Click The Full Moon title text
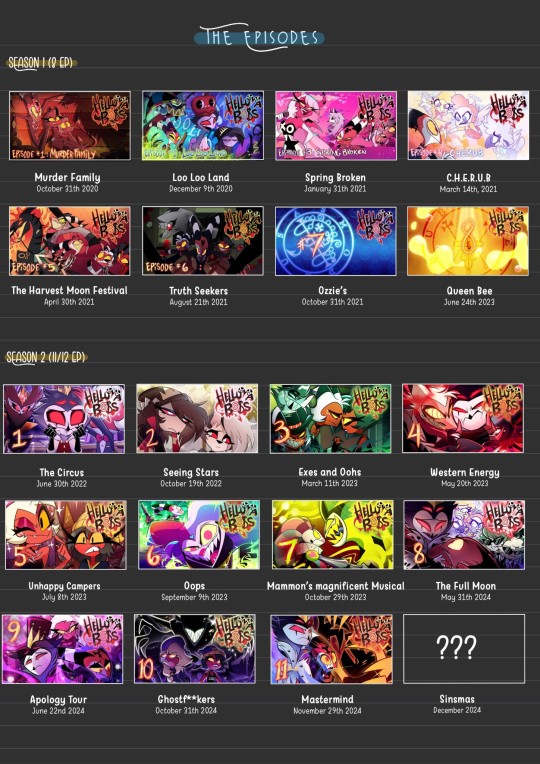540x764 pixels. click(x=465, y=586)
